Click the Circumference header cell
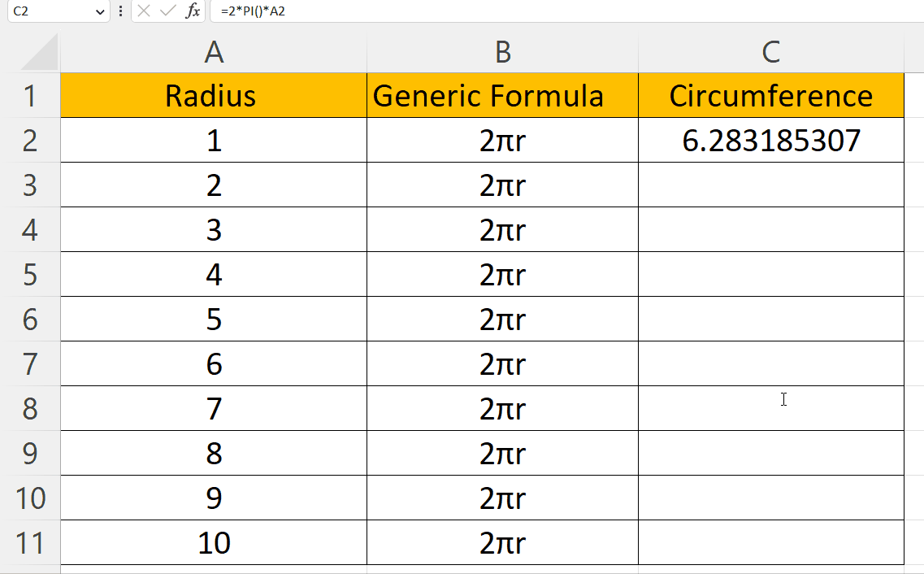 pyautogui.click(x=770, y=95)
